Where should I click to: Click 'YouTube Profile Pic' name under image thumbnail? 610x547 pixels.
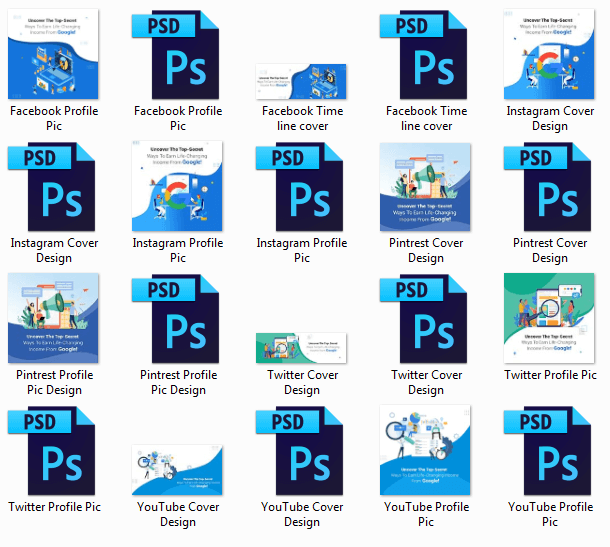tap(426, 514)
